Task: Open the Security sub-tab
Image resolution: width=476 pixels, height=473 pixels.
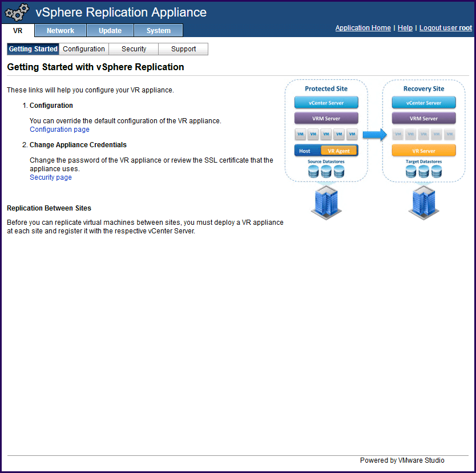Action: 134,49
